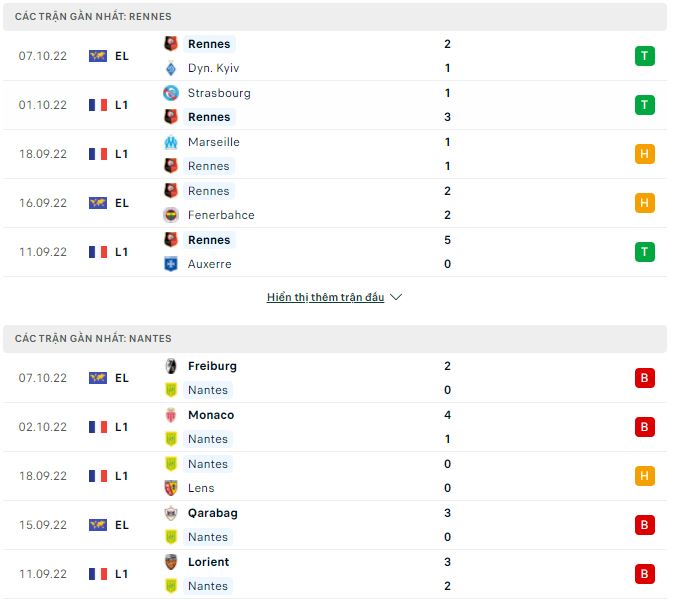Click the Auxerre club logo
The image size is (677, 601).
point(170,264)
